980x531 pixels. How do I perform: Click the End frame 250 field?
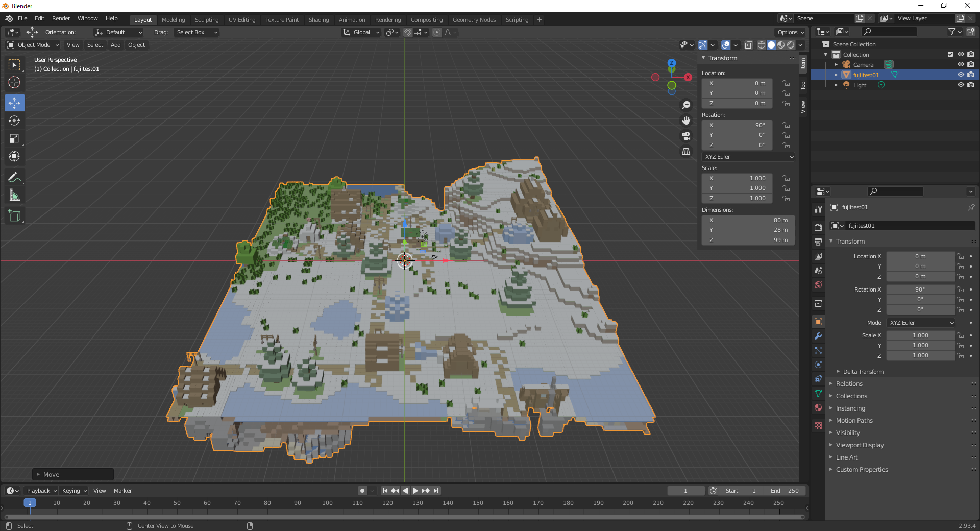click(785, 491)
